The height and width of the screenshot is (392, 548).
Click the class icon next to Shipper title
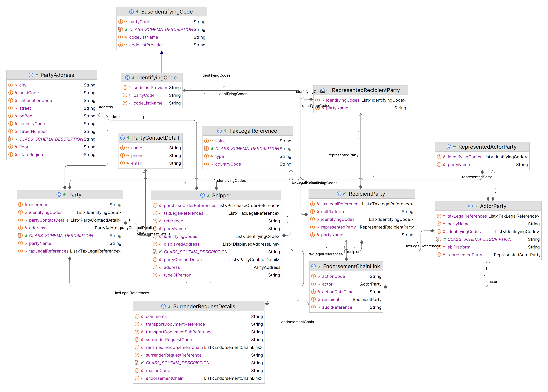[203, 196]
